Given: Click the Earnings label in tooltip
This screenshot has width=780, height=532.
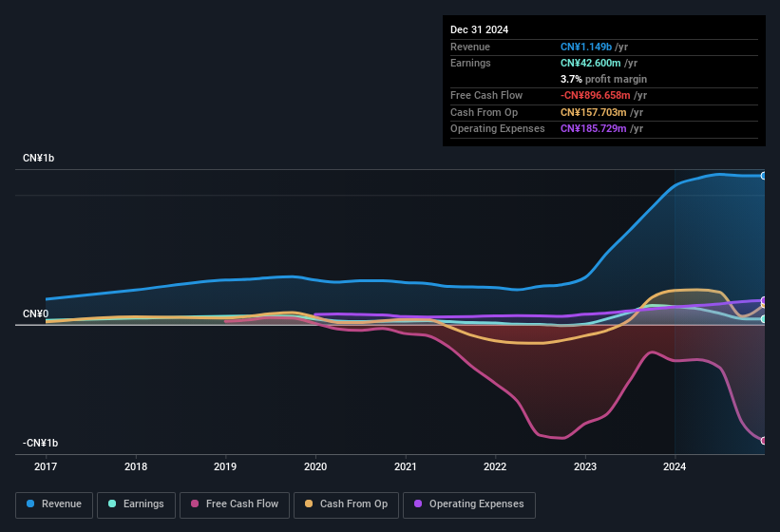Looking at the screenshot, I should pos(470,63).
